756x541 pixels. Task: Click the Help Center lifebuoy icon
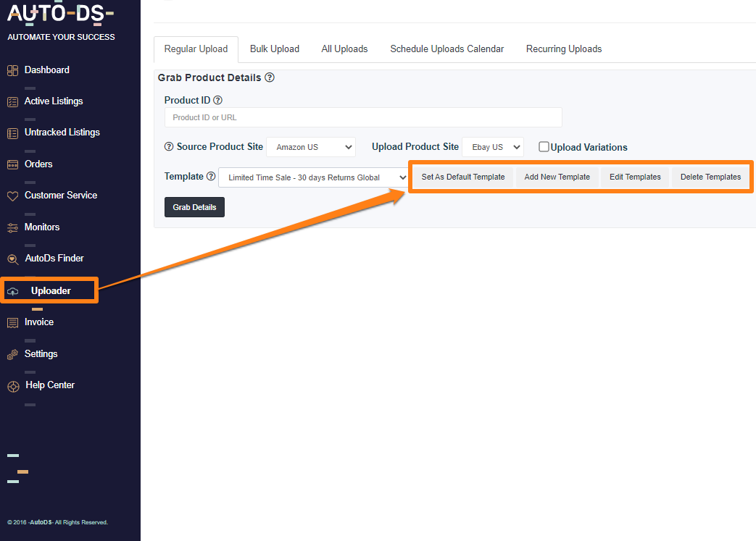coord(13,386)
